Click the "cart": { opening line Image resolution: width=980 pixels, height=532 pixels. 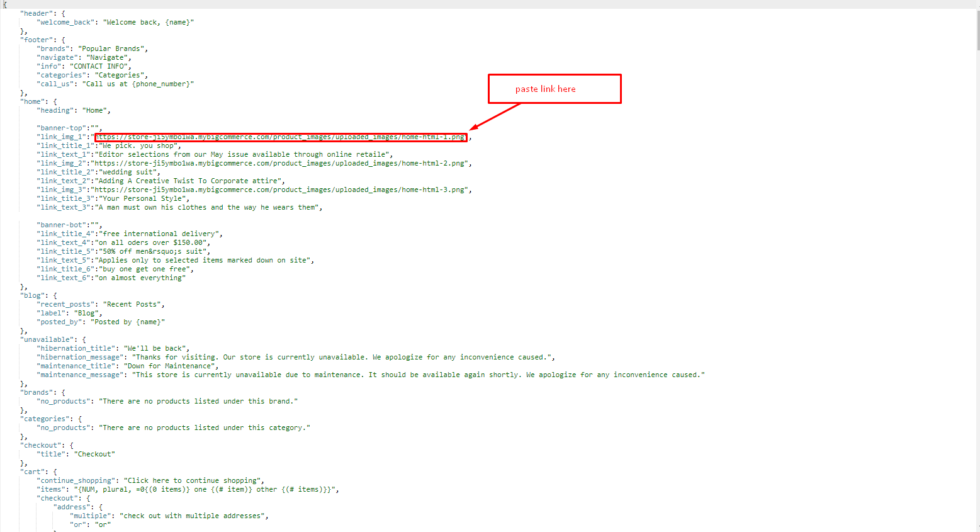[x=38, y=472]
